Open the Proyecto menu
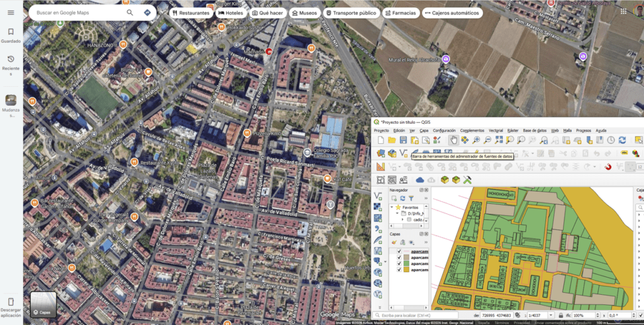Image resolution: width=644 pixels, height=325 pixels. coord(381,131)
